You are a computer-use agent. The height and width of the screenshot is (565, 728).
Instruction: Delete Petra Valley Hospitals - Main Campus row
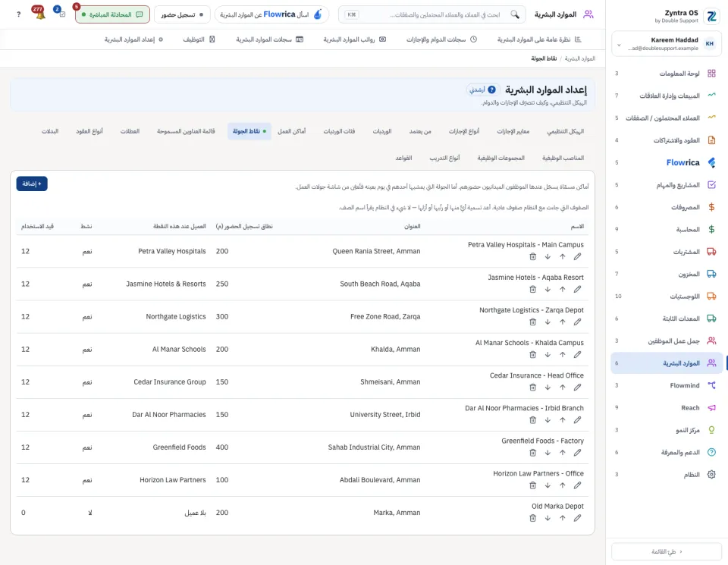(x=532, y=257)
